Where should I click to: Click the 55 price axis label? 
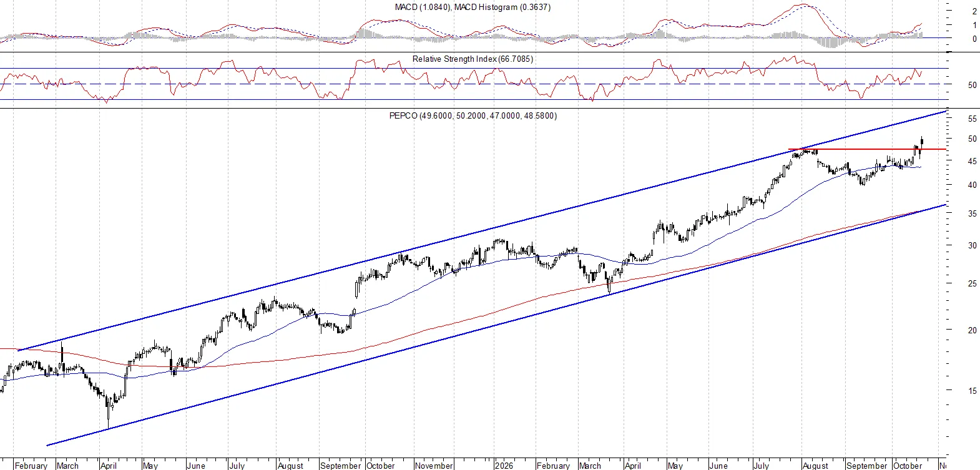pyautogui.click(x=972, y=119)
